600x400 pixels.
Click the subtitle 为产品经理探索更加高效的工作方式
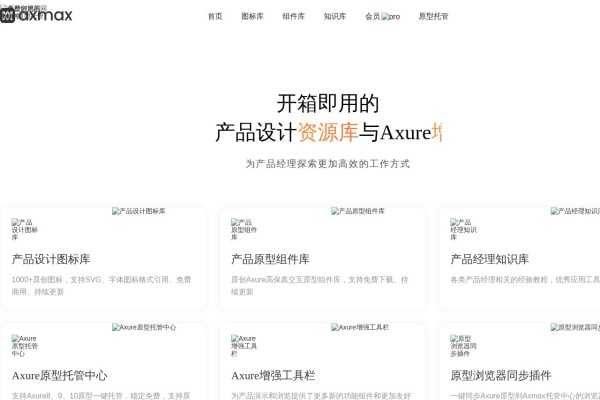(328, 164)
